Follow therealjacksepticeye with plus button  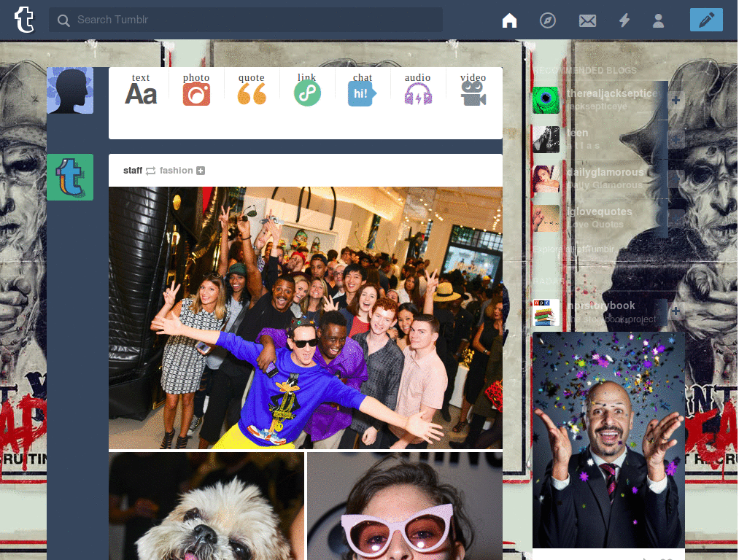(x=676, y=100)
